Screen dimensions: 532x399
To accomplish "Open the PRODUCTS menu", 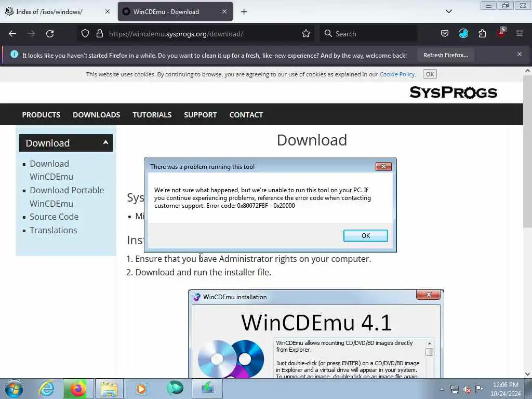I will coord(41,115).
